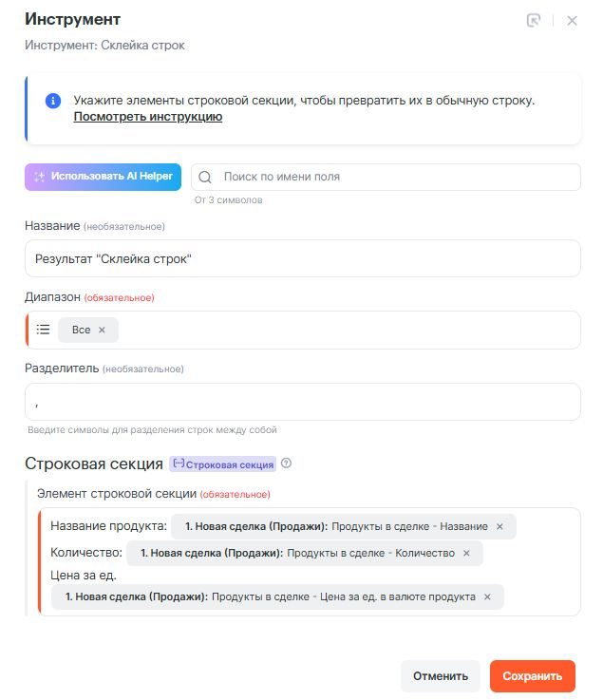Select the Продукты в сделке - Название chip
The height and width of the screenshot is (700, 603).
tap(336, 526)
